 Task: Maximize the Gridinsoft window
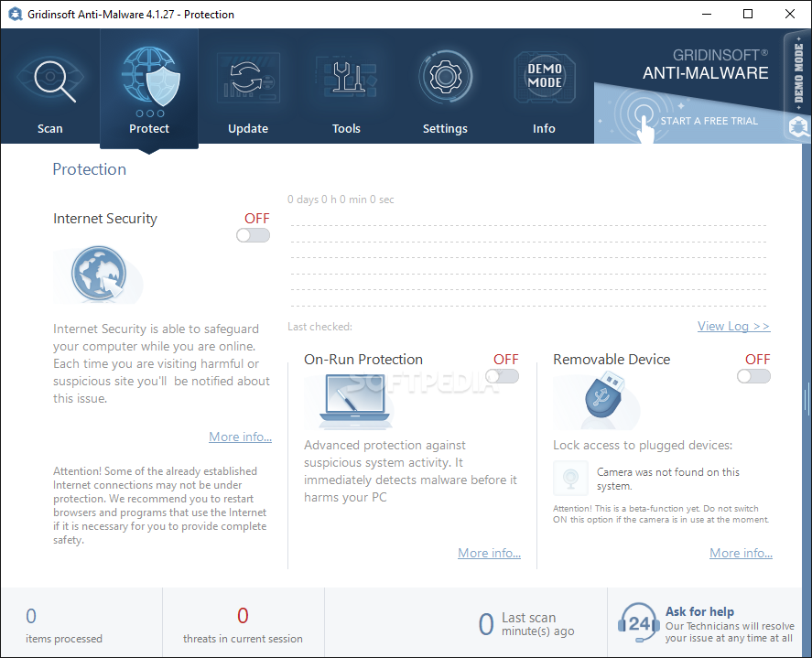[748, 14]
